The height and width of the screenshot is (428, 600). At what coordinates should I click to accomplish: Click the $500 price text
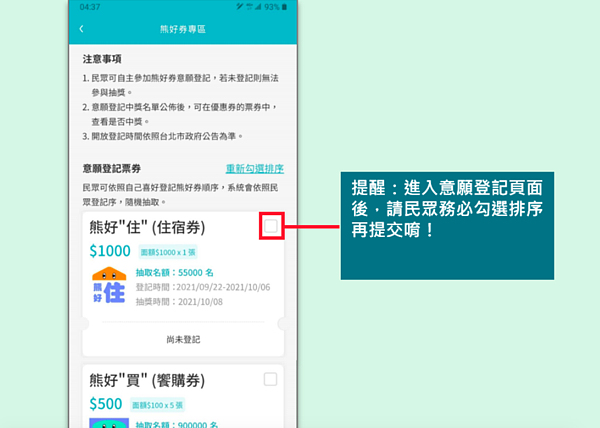tap(106, 404)
